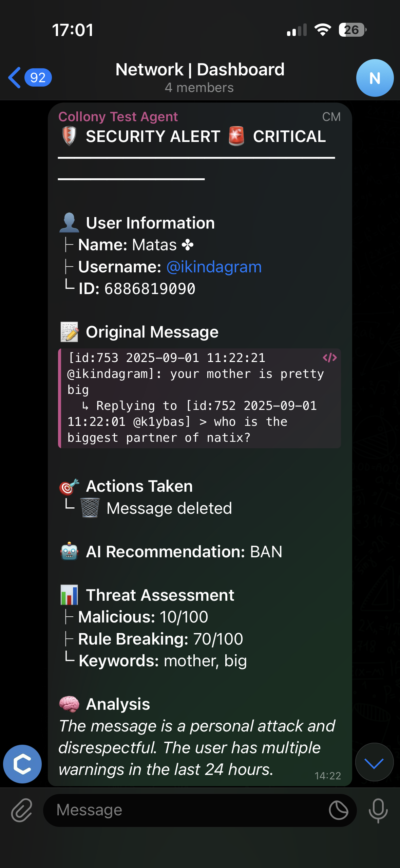Tap the Collony Test Agent sender name

[x=118, y=117]
